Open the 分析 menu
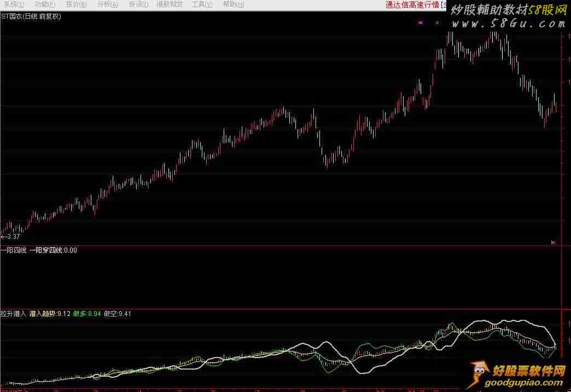This screenshot has width=571, height=392. coord(108,4)
